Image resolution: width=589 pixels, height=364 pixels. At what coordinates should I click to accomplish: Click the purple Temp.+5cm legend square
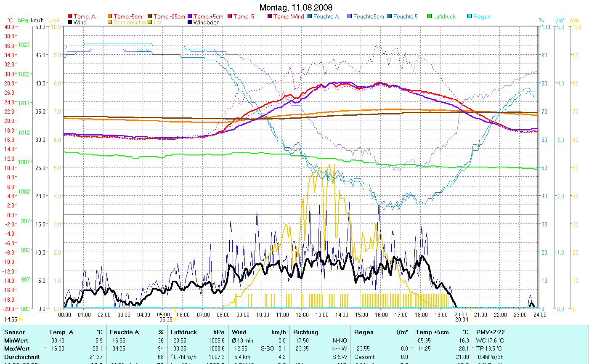[190, 16]
